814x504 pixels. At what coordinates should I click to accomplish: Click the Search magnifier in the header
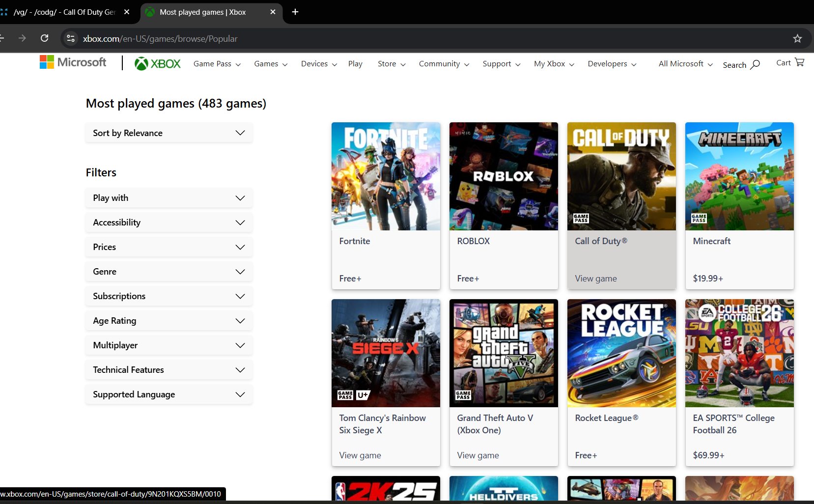[x=741, y=65]
